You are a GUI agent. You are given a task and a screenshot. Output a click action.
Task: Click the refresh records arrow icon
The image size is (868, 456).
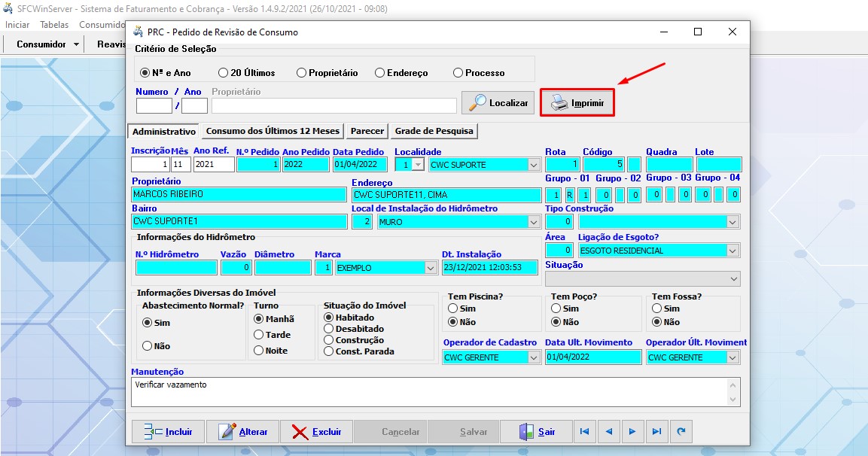pyautogui.click(x=681, y=432)
